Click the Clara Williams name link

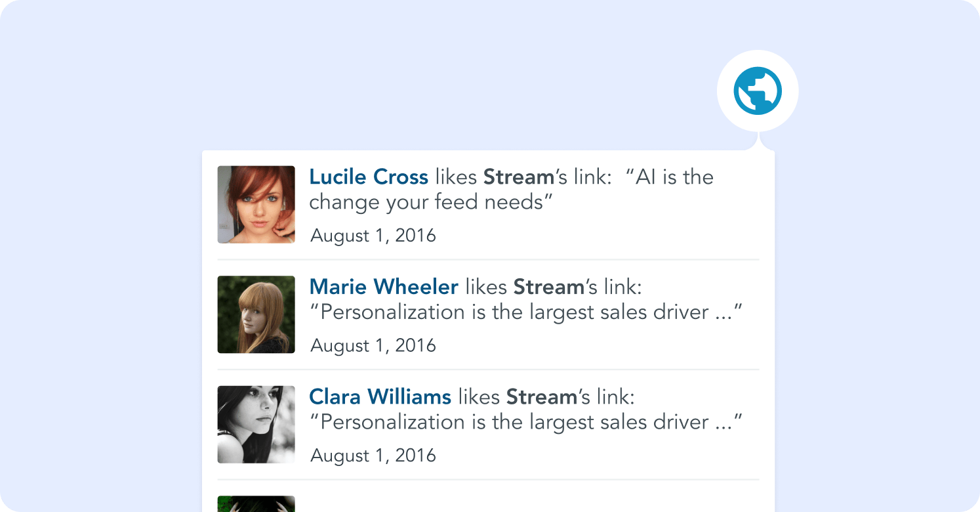[379, 396]
